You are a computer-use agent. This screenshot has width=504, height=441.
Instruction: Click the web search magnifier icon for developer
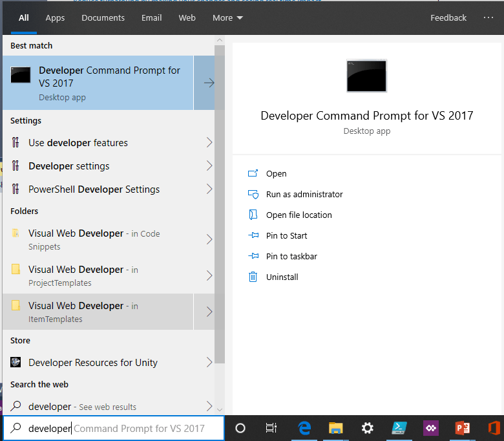pos(16,406)
